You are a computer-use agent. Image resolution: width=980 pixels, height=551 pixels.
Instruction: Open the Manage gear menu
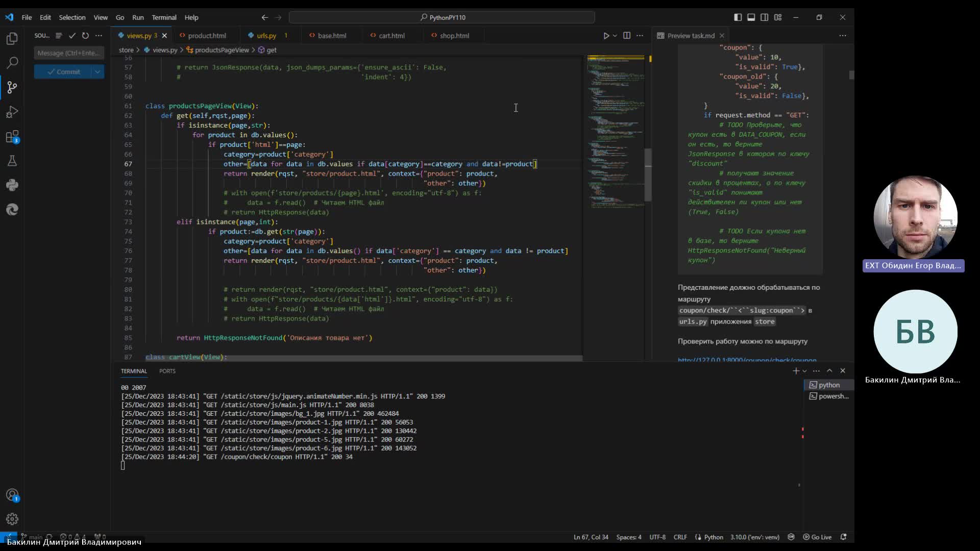tap(12, 519)
